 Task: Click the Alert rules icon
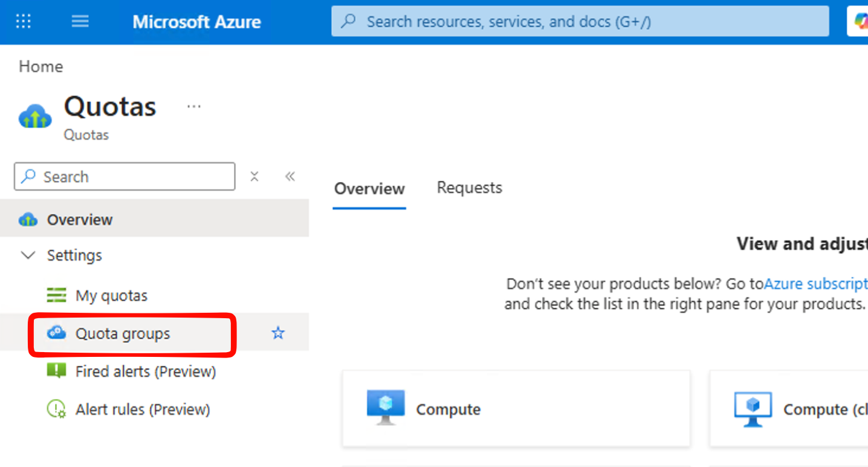(x=56, y=409)
